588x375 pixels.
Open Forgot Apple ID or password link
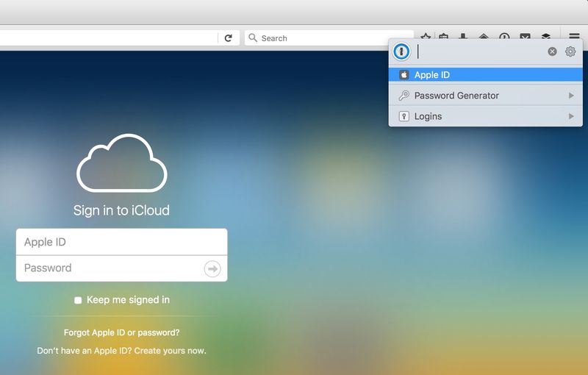pos(121,332)
